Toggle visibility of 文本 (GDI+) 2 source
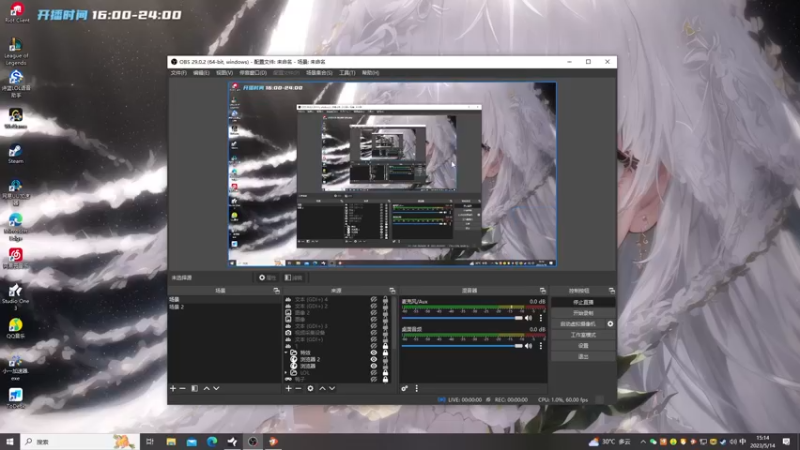Image resolution: width=800 pixels, height=450 pixels. [373, 306]
